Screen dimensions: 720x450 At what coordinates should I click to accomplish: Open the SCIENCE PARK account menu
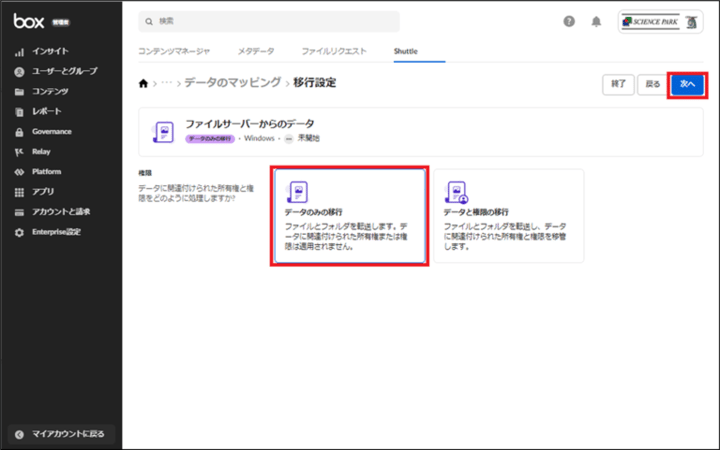661,21
